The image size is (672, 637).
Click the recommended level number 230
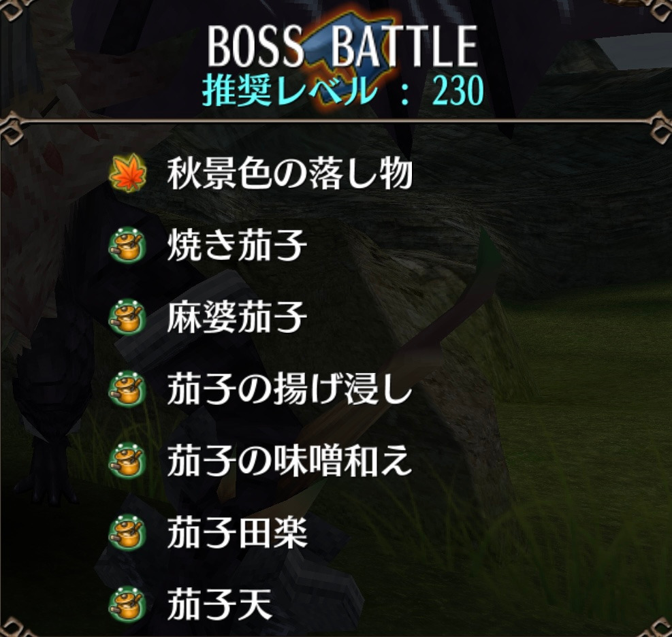[x=458, y=91]
